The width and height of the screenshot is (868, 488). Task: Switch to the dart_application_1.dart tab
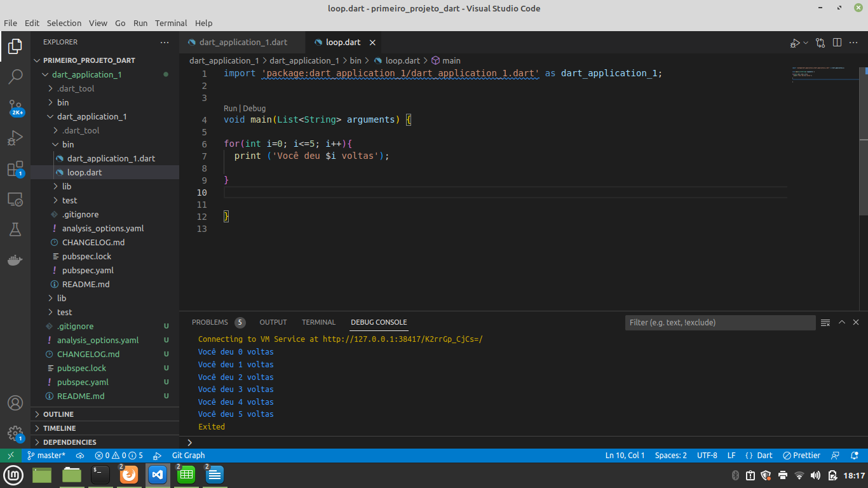pyautogui.click(x=243, y=43)
